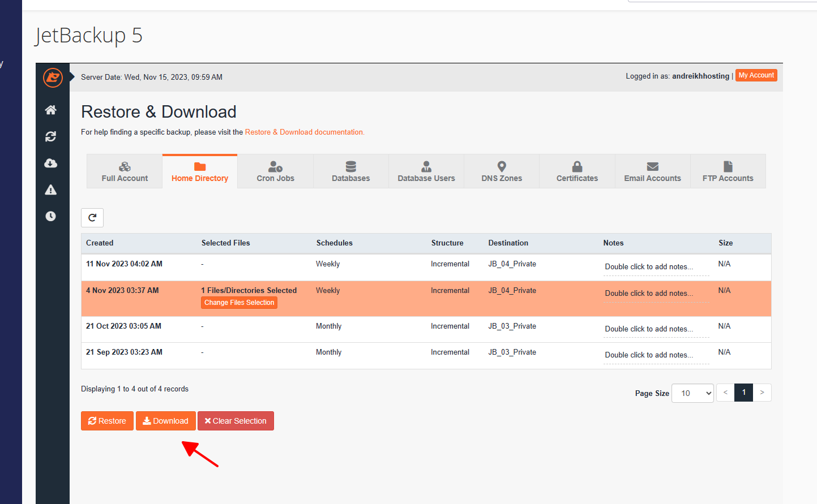
Task: Click notes field for 11 Nov 2023 backup
Action: click(x=656, y=267)
